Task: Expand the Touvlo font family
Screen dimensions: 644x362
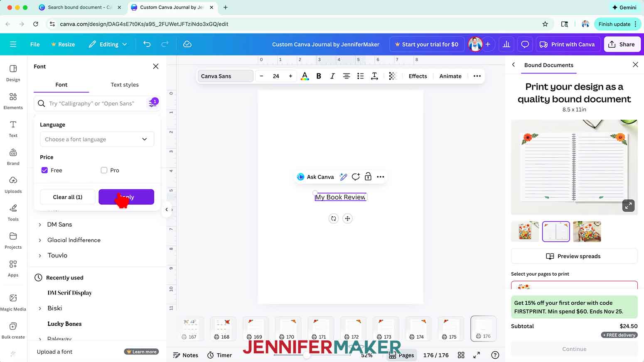Action: [40, 255]
